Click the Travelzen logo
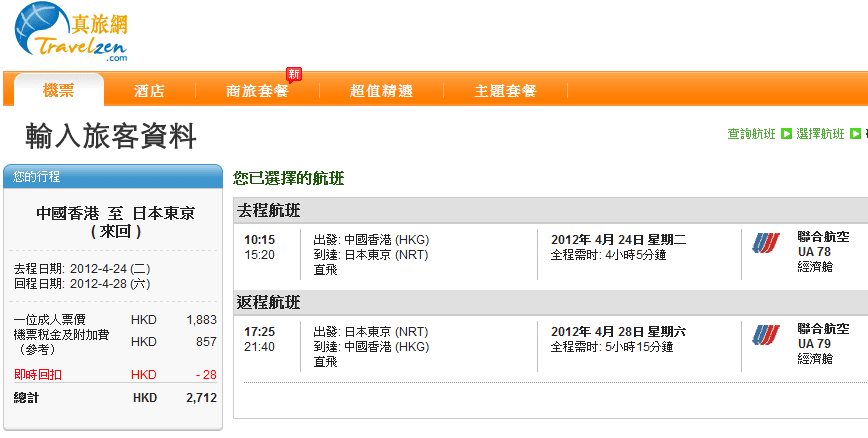 (x=72, y=35)
